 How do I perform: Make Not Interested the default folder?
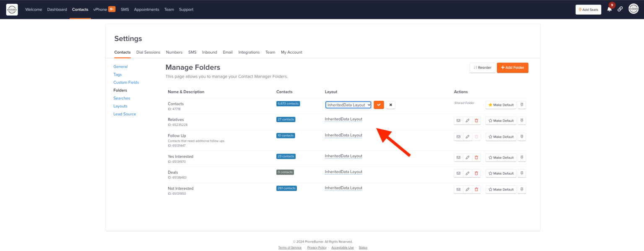pos(501,189)
